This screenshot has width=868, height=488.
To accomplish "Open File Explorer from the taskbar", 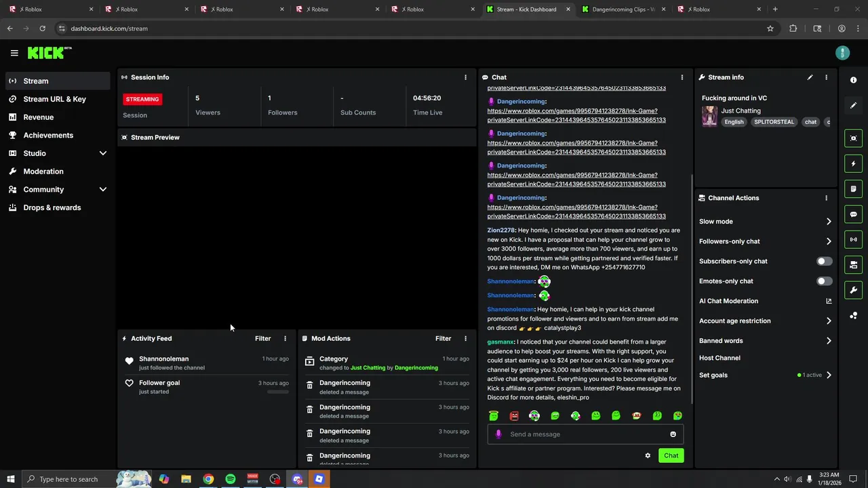I will (186, 479).
